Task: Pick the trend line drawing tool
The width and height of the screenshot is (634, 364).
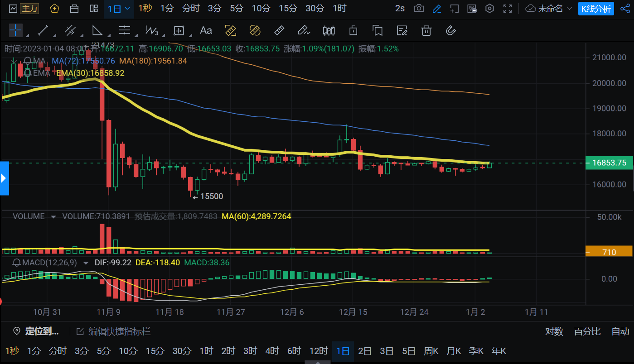Action: [43, 31]
